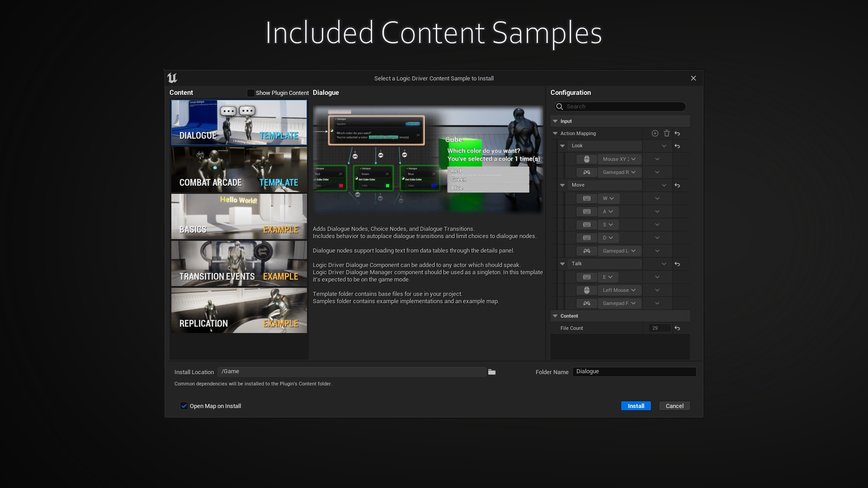Click the reset arrow icon next to File Count
Viewport: 868px width, 488px height.
[677, 328]
